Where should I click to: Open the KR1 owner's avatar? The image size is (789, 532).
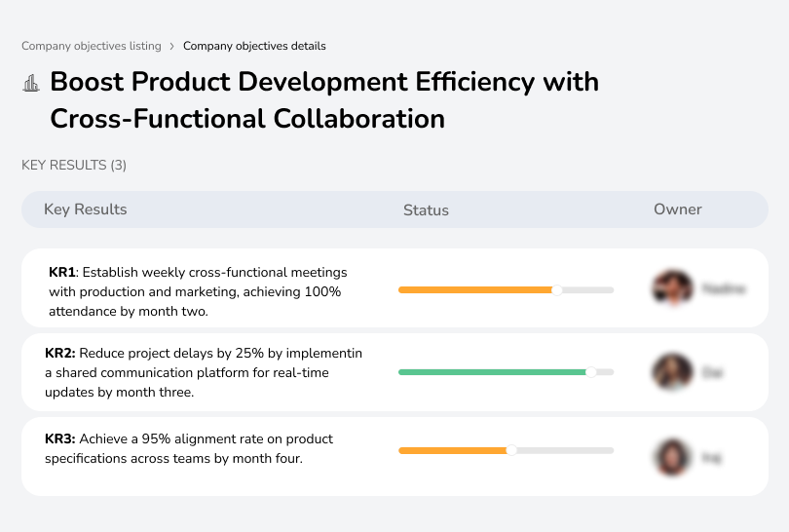[x=670, y=288]
